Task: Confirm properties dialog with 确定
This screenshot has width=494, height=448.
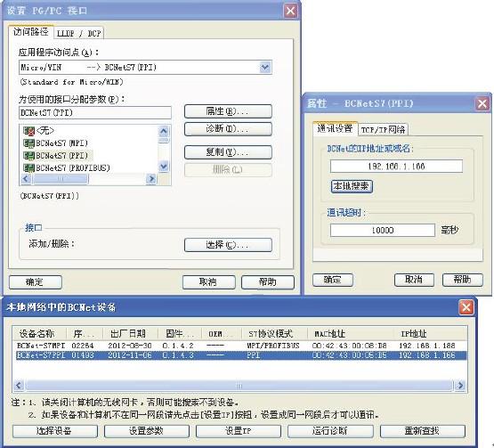Action: coord(333,280)
